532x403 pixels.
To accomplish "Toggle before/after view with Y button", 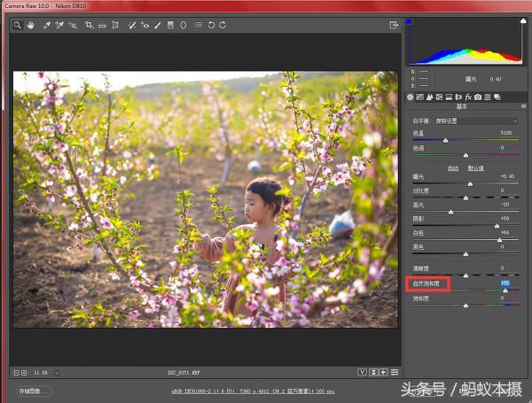I will click(363, 373).
